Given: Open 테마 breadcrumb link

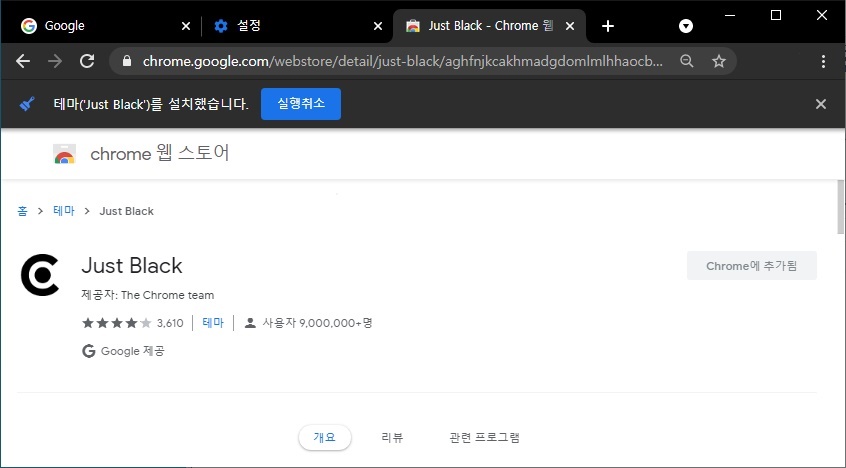Looking at the screenshot, I should pyautogui.click(x=64, y=211).
